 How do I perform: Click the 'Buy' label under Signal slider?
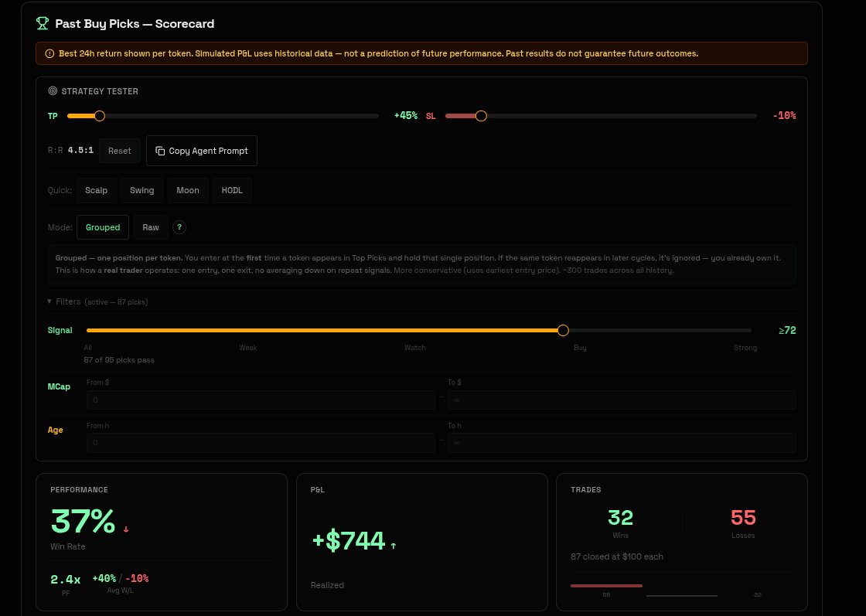(x=580, y=348)
